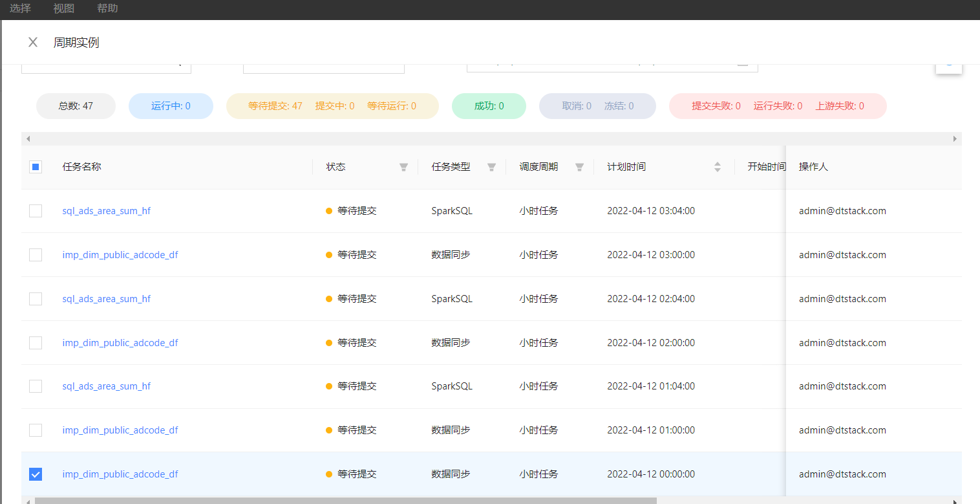Open the 调度周期 column filter
This screenshot has height=504, width=980.
coord(580,166)
